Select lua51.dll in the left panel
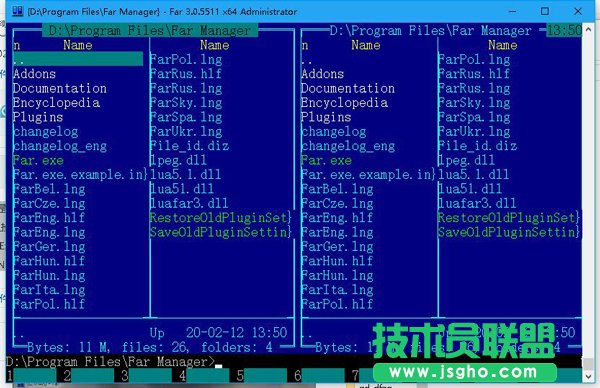600x388 pixels. tap(182, 189)
